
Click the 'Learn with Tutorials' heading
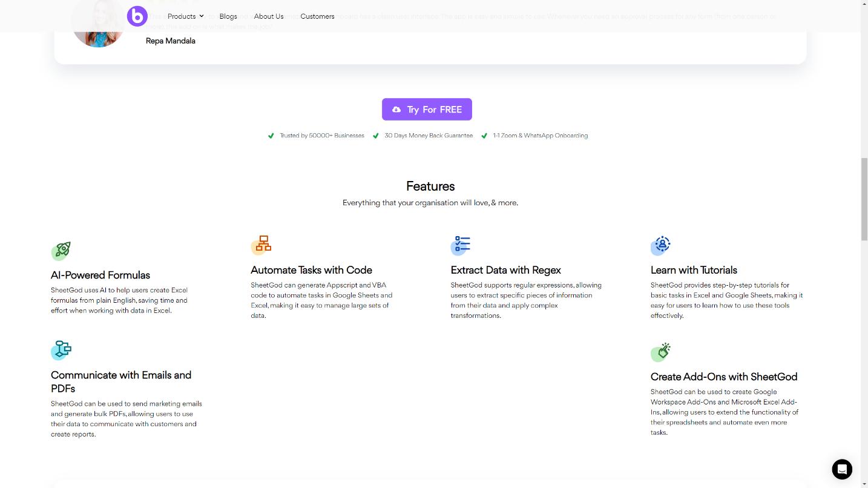[694, 270]
